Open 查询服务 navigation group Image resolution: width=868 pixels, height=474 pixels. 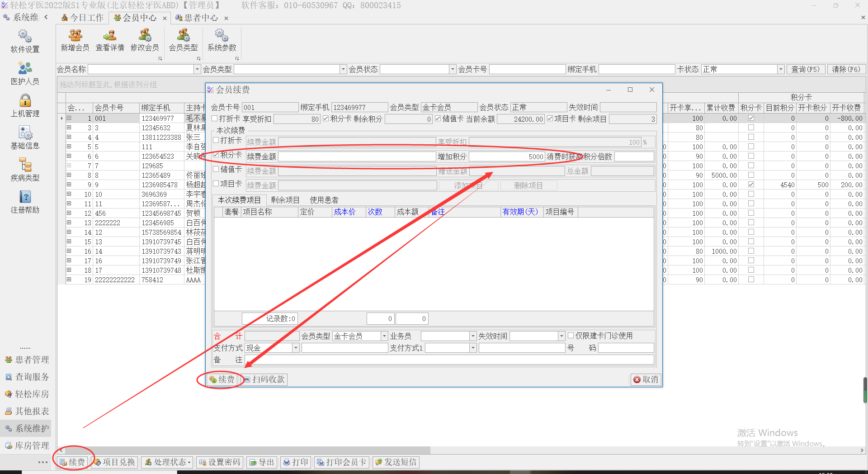click(x=27, y=377)
